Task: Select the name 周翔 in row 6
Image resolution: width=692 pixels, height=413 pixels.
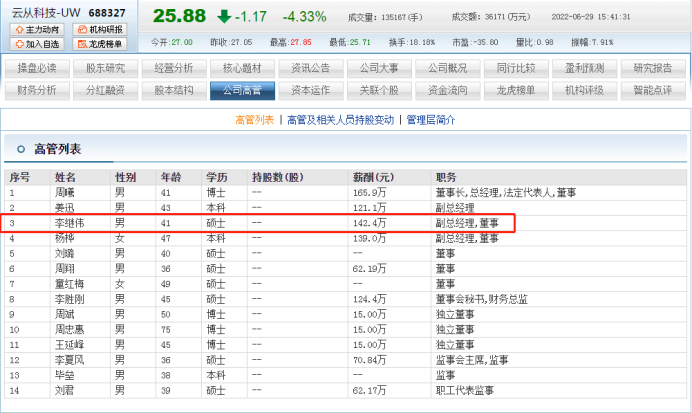Action: pos(64,269)
